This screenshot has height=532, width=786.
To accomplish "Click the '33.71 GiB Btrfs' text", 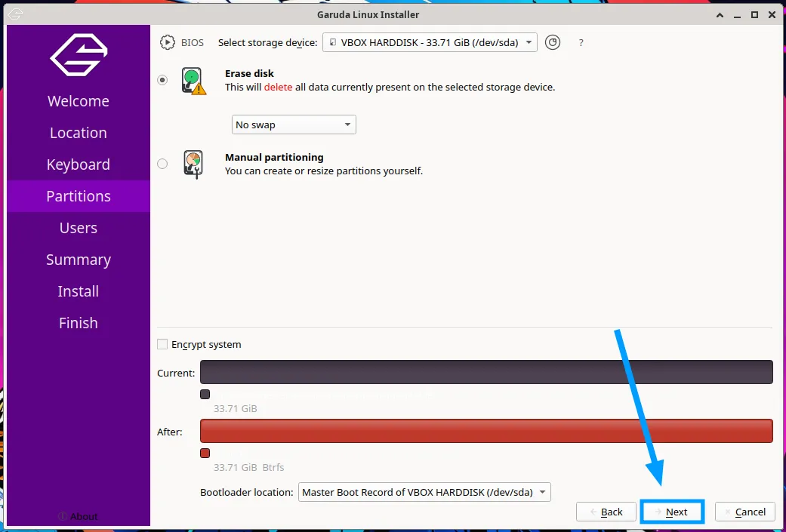I will tap(248, 467).
